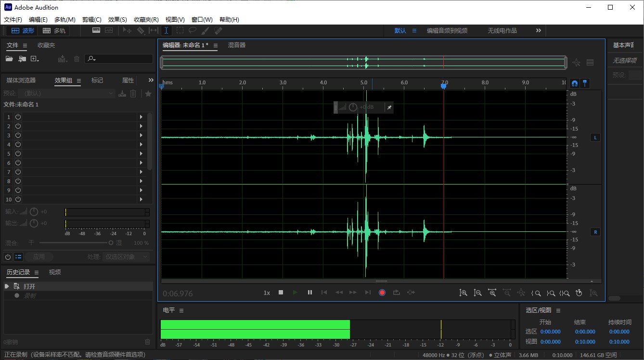
Task: Open effect slot 8 arrow menu
Action: [141, 181]
